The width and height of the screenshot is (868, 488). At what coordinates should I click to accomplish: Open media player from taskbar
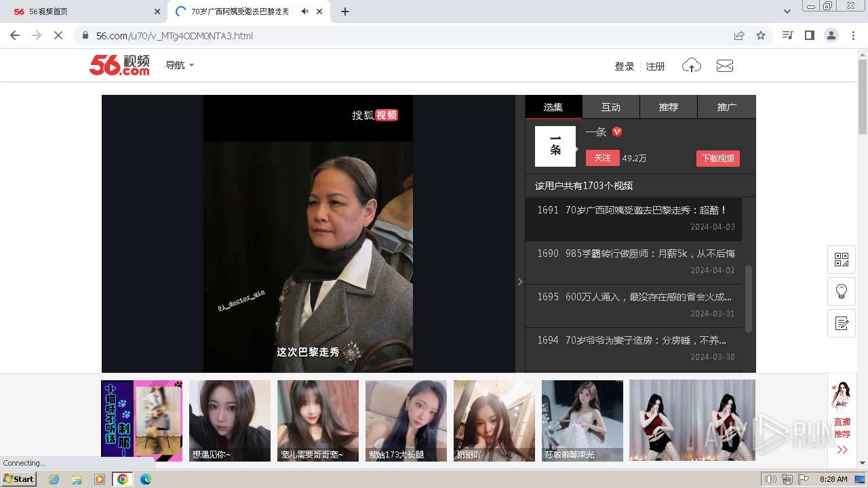tap(100, 479)
